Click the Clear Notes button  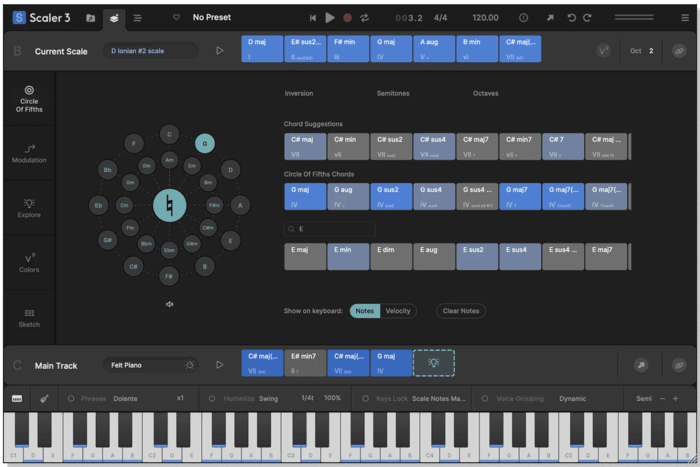[x=461, y=311]
